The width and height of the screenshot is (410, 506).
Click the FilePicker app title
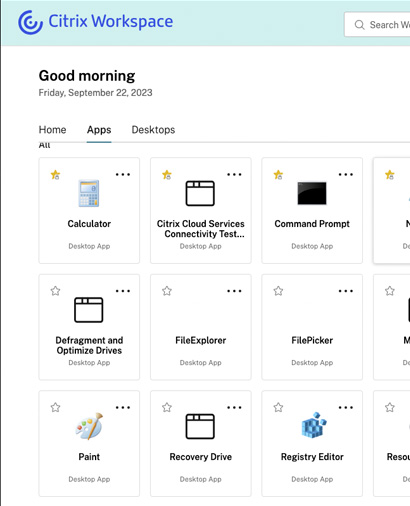(x=312, y=340)
